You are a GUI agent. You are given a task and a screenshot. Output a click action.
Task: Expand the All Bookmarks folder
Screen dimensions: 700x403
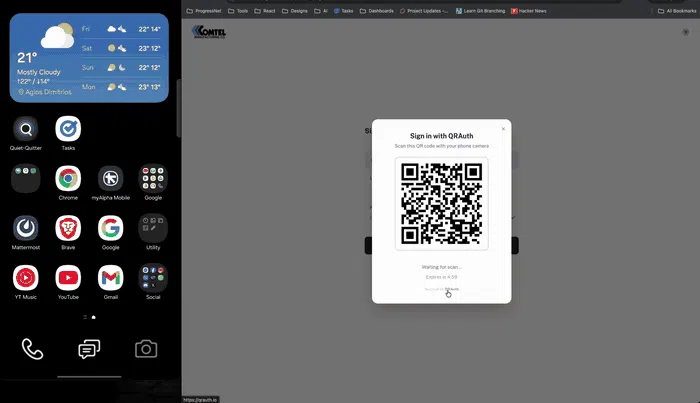677,11
